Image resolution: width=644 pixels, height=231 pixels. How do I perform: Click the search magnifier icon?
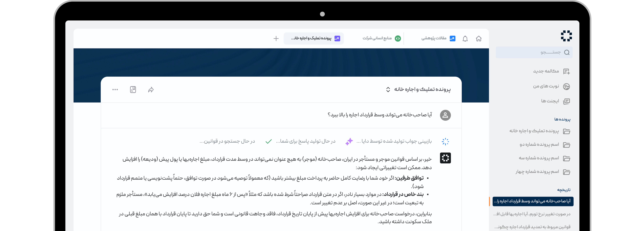click(x=567, y=52)
